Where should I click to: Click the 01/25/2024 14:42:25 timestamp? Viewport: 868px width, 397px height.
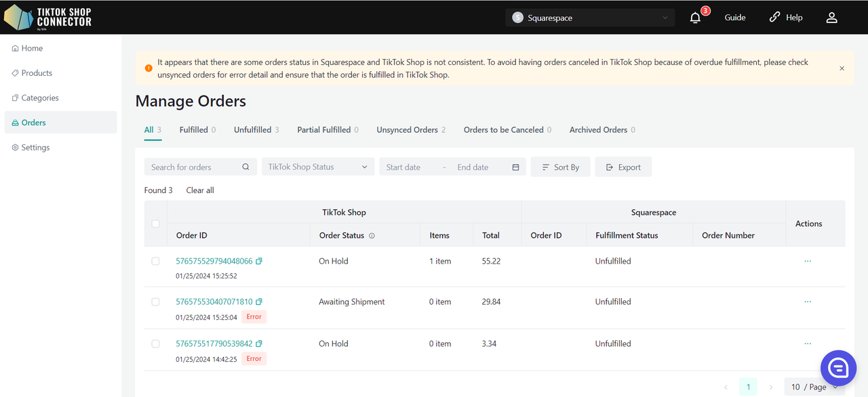point(206,358)
